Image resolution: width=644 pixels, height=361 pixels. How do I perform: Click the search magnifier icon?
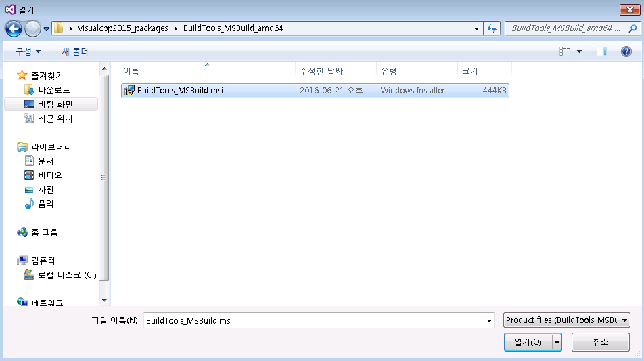633,28
